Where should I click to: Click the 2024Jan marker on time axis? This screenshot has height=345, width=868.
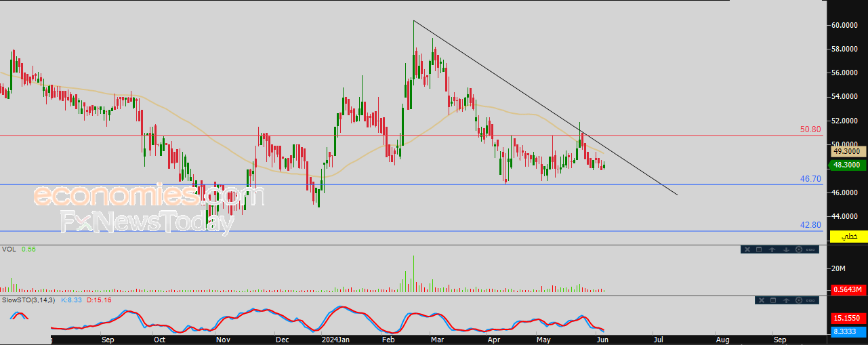[x=335, y=338]
